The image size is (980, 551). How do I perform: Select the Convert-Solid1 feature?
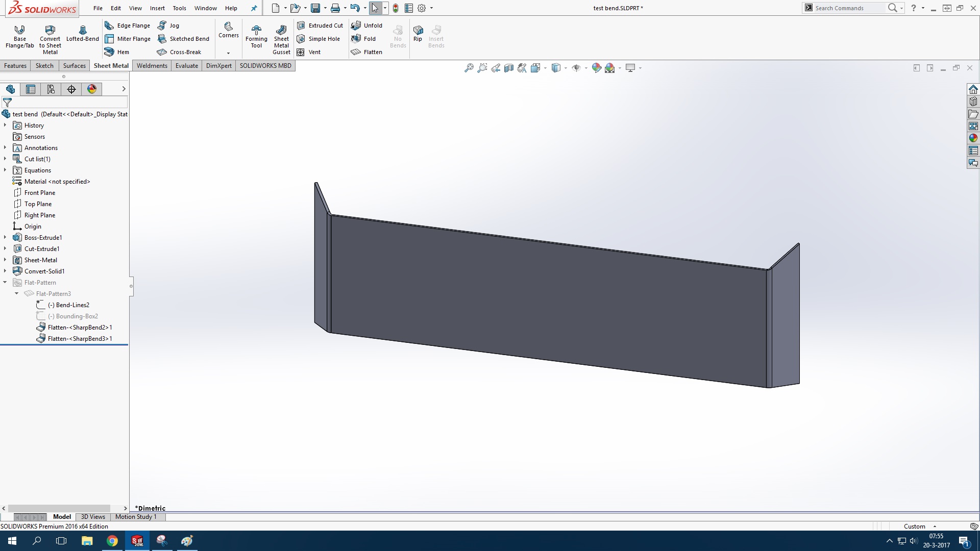tap(44, 271)
